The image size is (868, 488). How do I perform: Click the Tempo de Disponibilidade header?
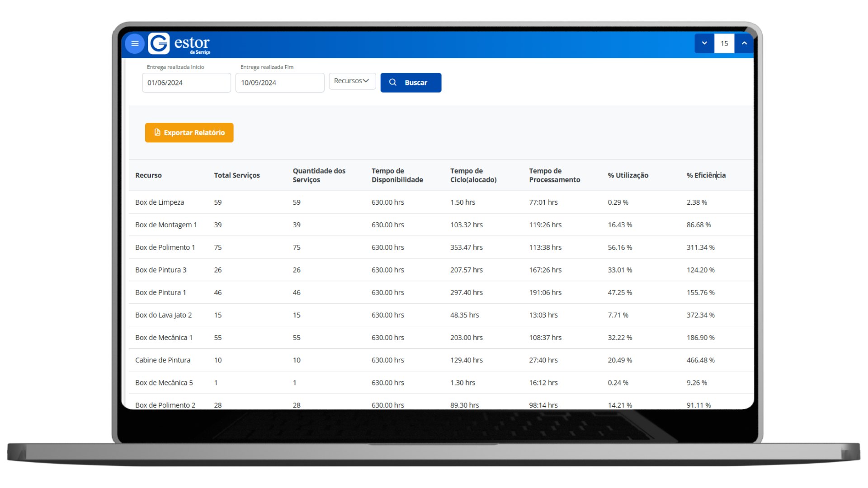click(397, 175)
